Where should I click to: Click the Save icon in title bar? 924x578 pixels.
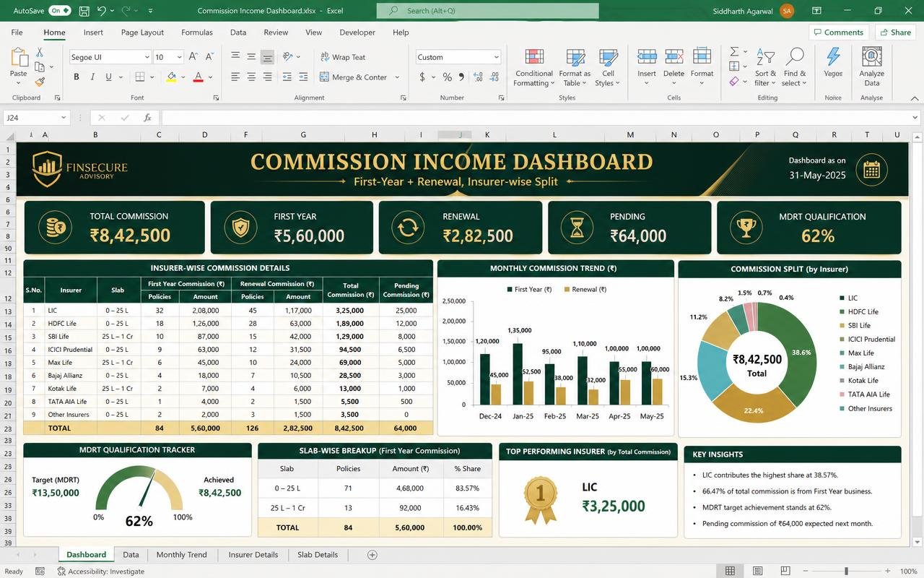[x=84, y=11]
